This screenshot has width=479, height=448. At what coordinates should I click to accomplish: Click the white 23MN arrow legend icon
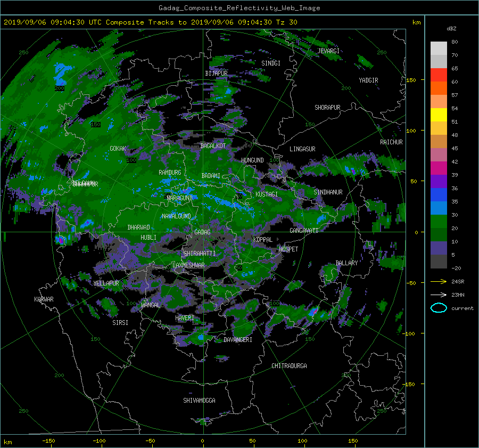tap(439, 295)
